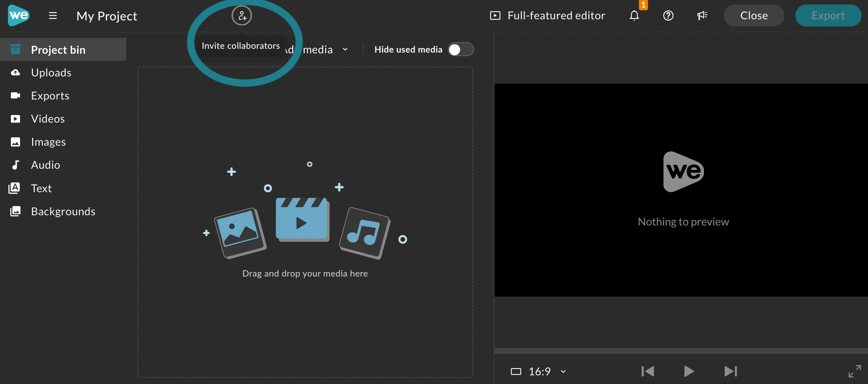Click the Videos play icon
The image size is (868, 384).
[15, 119]
